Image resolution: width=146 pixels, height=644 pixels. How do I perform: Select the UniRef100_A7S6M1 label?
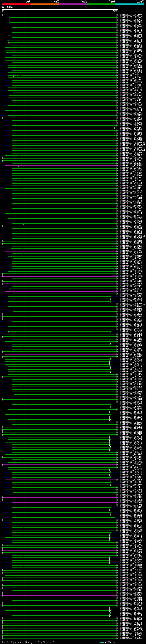click(x=131, y=165)
